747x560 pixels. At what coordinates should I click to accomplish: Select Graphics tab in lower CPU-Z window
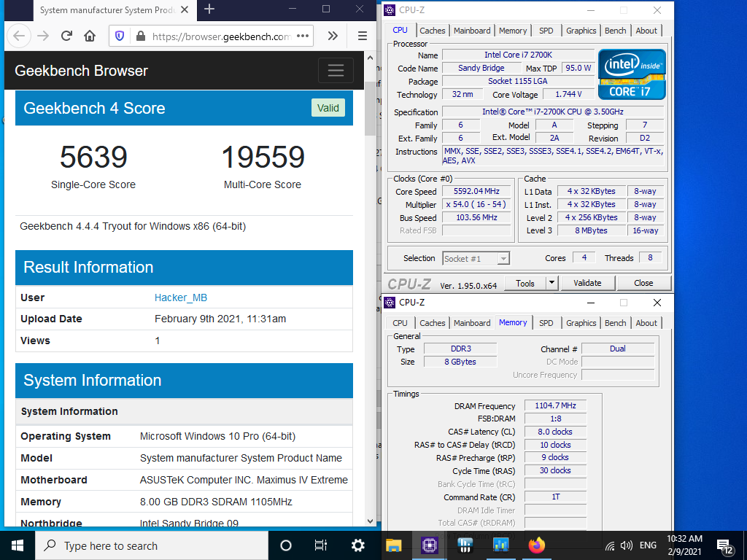581,323
